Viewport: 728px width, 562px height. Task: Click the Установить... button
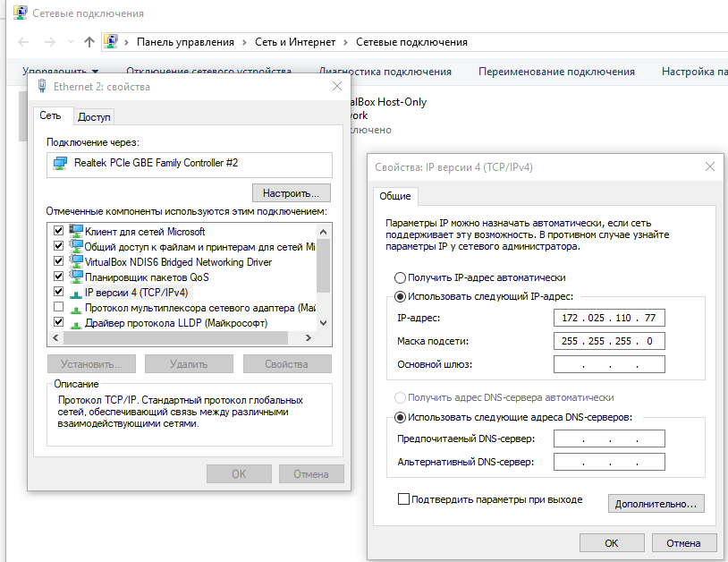coord(91,364)
